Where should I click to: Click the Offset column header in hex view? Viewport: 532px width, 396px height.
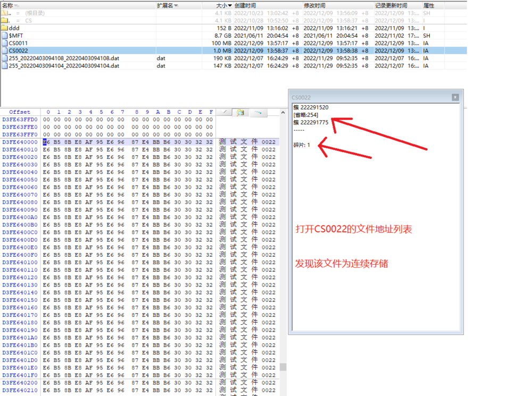20,112
